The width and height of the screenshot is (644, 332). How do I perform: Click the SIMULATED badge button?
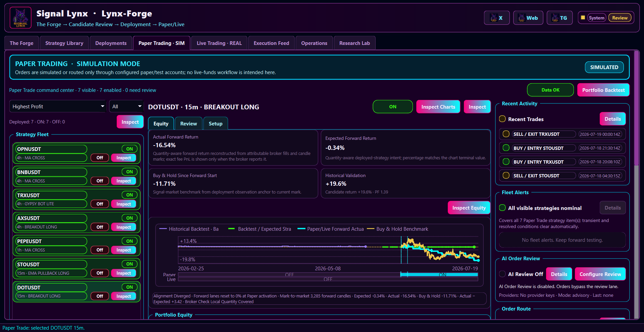604,67
